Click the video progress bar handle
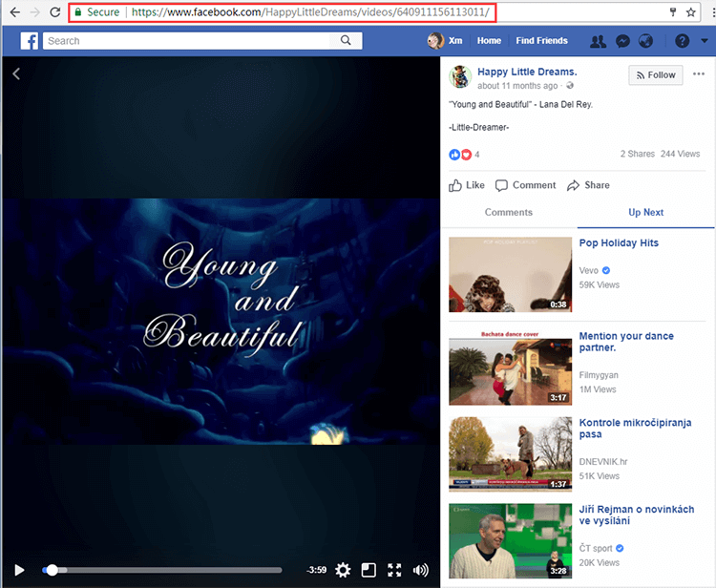 (53, 570)
